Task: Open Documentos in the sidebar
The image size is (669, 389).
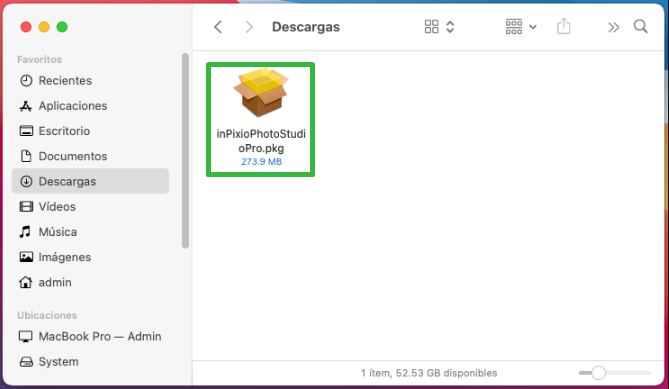Action: (90, 156)
